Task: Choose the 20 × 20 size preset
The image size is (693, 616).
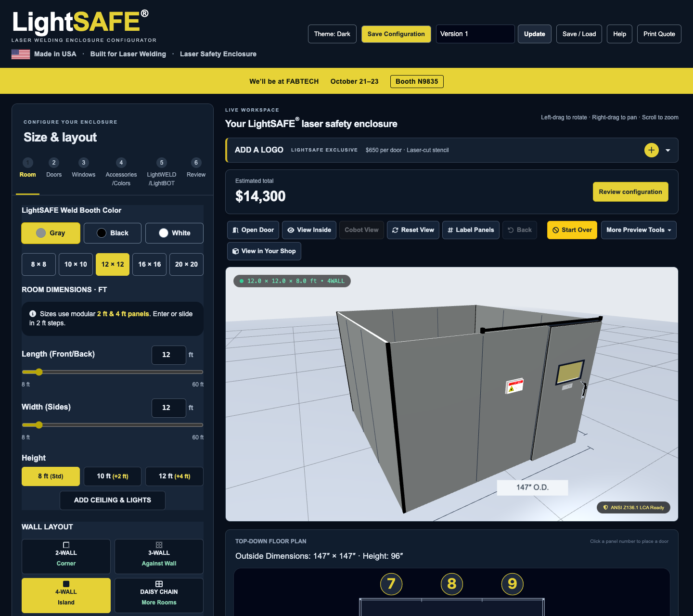Action: click(x=186, y=264)
